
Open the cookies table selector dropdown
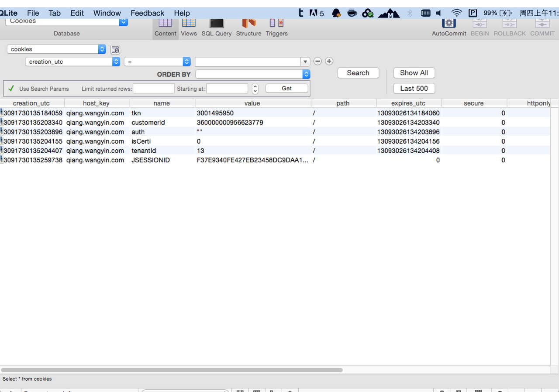pyautogui.click(x=56, y=49)
